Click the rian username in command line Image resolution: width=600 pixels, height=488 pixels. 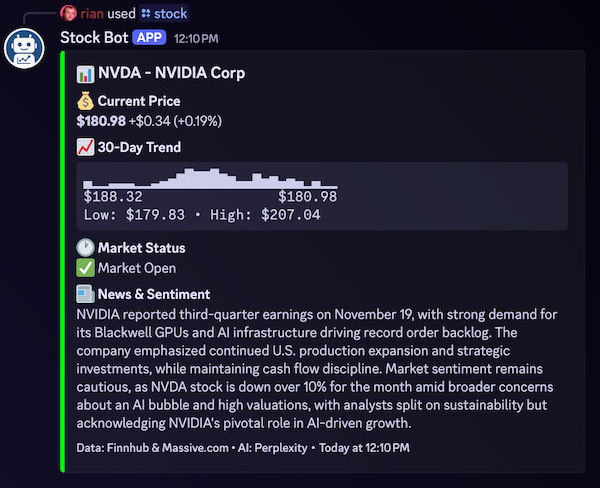(x=92, y=13)
